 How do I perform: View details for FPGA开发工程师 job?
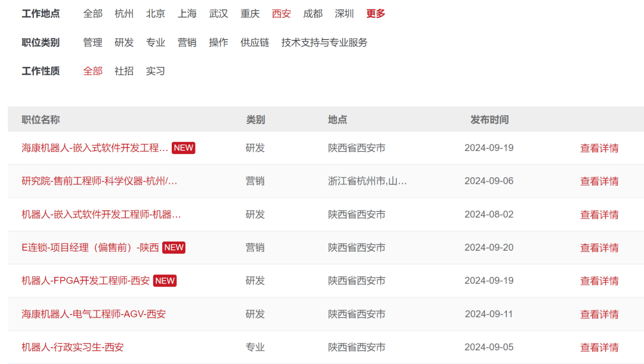tap(599, 281)
